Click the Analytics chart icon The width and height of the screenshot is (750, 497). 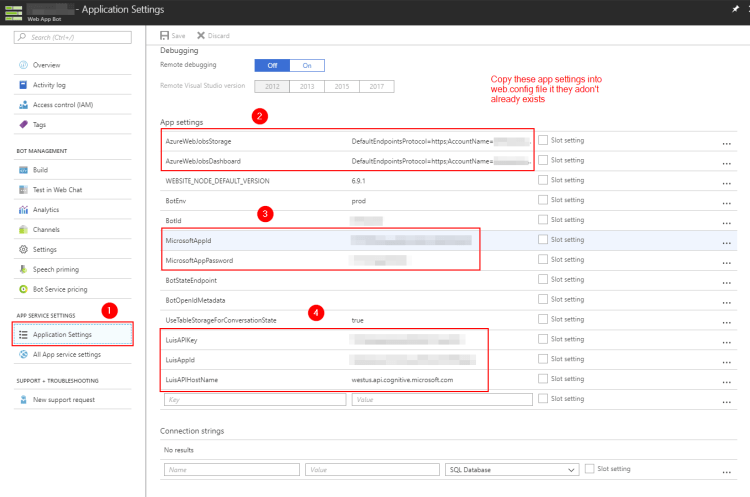[x=23, y=210]
